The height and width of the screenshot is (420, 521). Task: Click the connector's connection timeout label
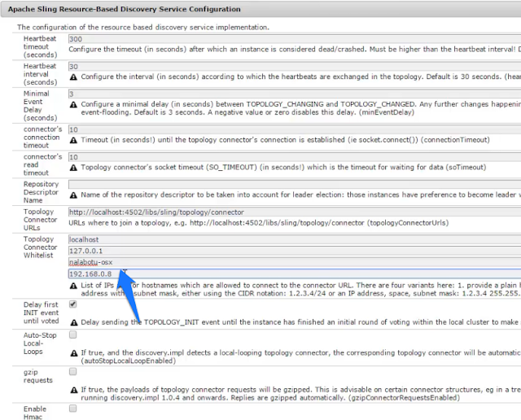pos(42,138)
